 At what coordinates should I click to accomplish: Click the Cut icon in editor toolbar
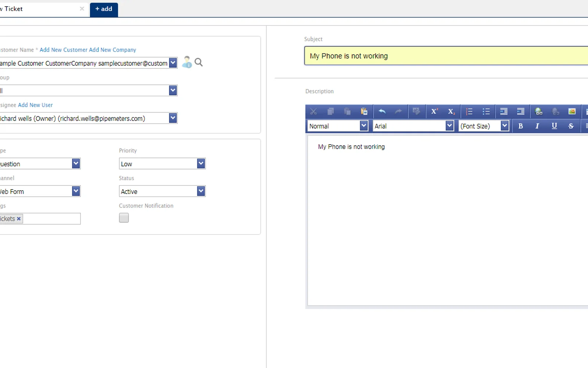(x=313, y=112)
